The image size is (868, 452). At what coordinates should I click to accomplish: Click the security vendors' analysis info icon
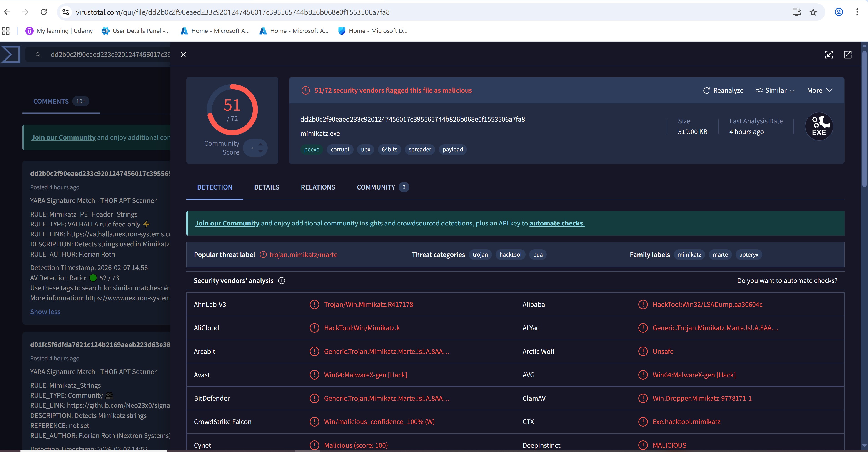coord(282,281)
